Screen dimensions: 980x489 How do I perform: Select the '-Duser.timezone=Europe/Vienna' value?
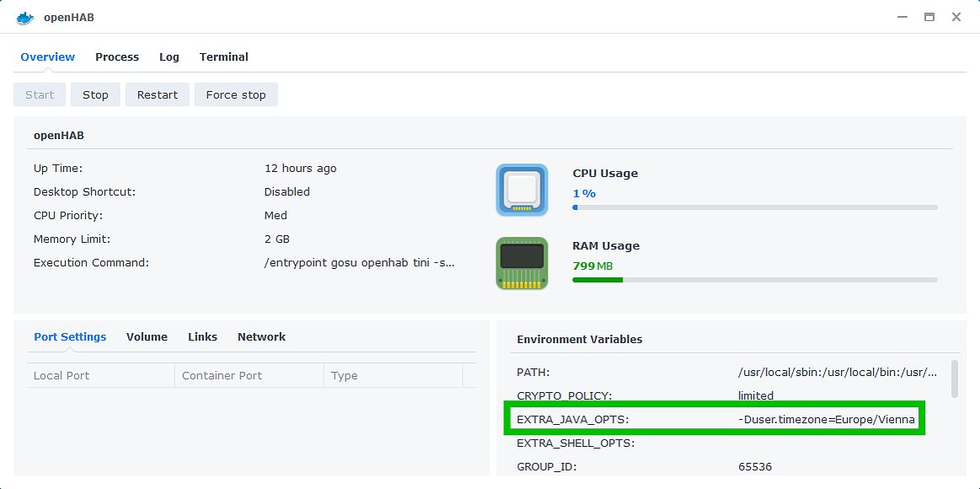[x=827, y=420]
